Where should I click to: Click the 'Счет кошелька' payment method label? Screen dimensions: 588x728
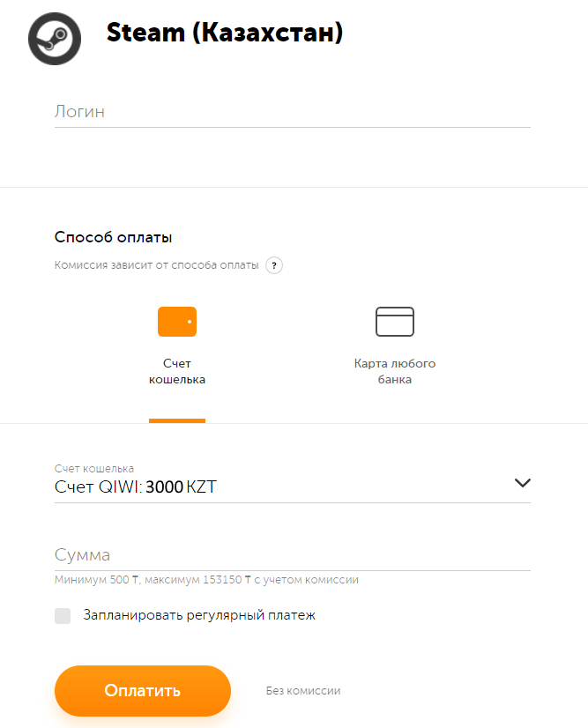point(177,371)
